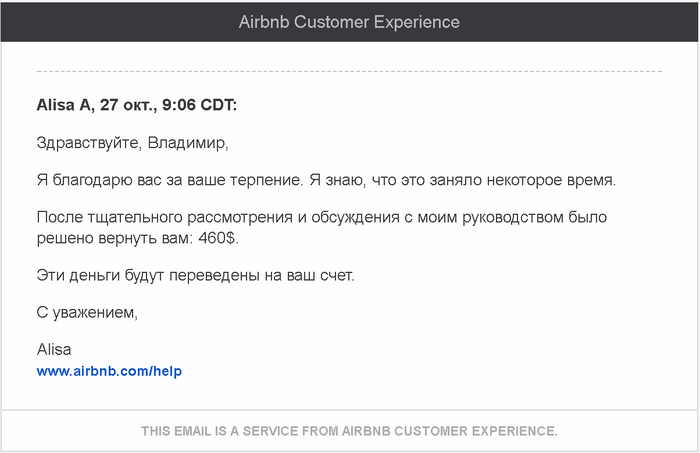Image resolution: width=700 pixels, height=453 pixels.
Task: Click the greeting Здравствуйте, Владимир
Action: 132,142
